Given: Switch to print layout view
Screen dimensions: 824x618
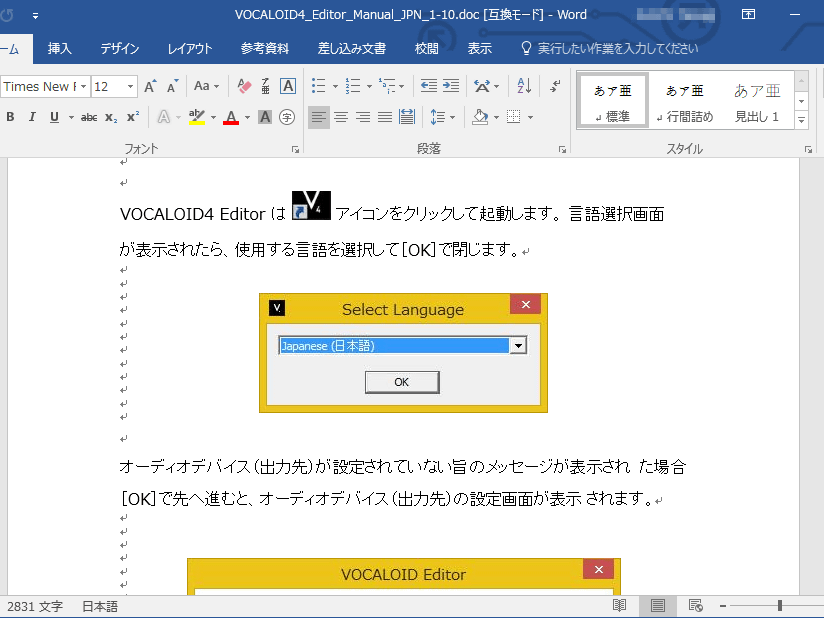Looking at the screenshot, I should tap(657, 606).
